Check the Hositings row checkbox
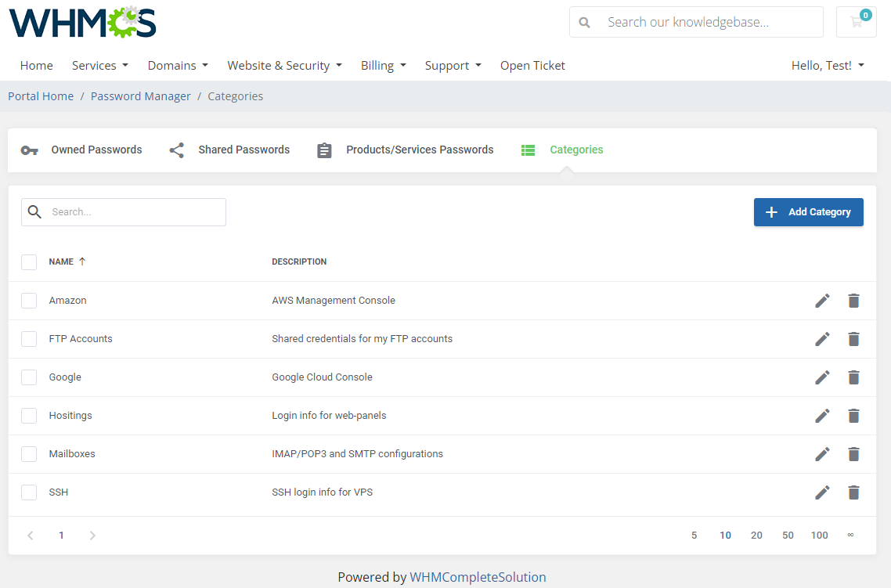Screen dimensions: 891x588 coord(29,416)
